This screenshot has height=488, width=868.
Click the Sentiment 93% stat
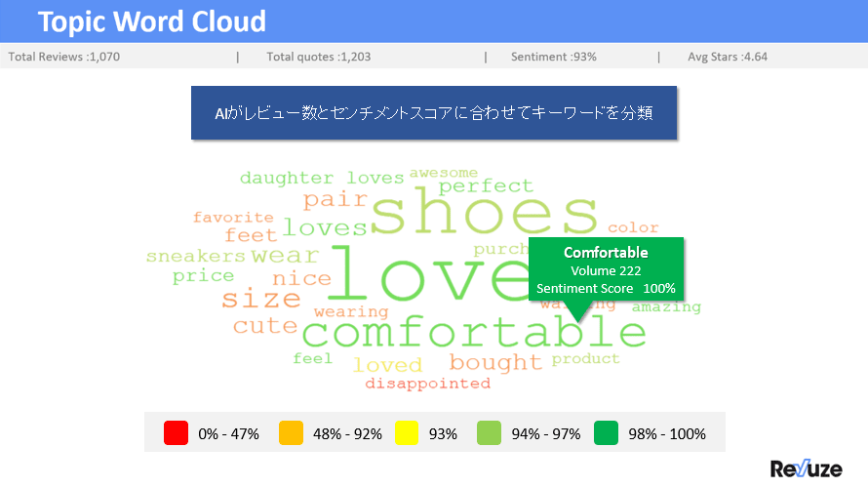coord(554,57)
